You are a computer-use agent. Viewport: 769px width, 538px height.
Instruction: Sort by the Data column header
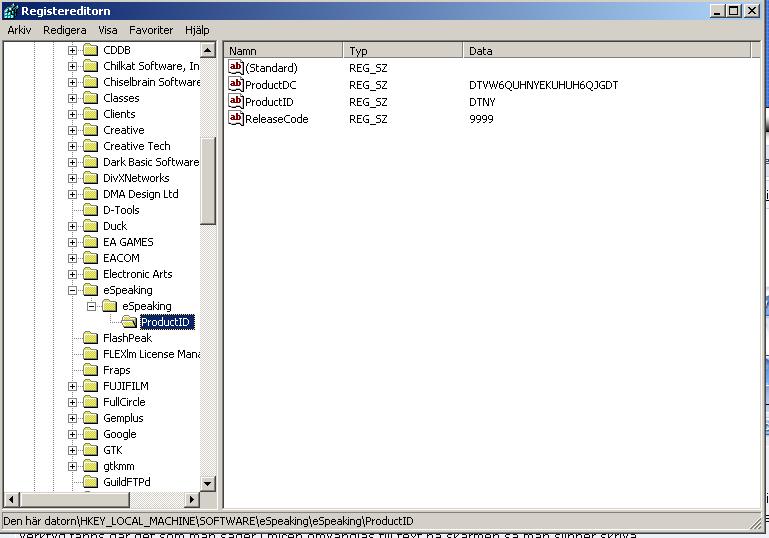tap(607, 51)
